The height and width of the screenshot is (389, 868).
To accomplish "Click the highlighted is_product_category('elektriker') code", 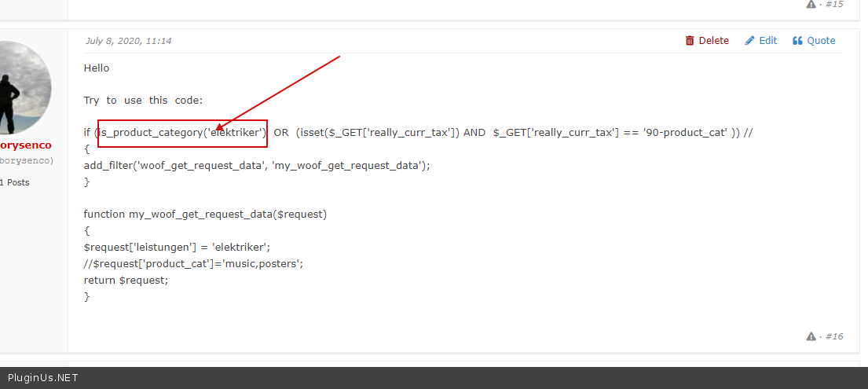I will (x=182, y=133).
